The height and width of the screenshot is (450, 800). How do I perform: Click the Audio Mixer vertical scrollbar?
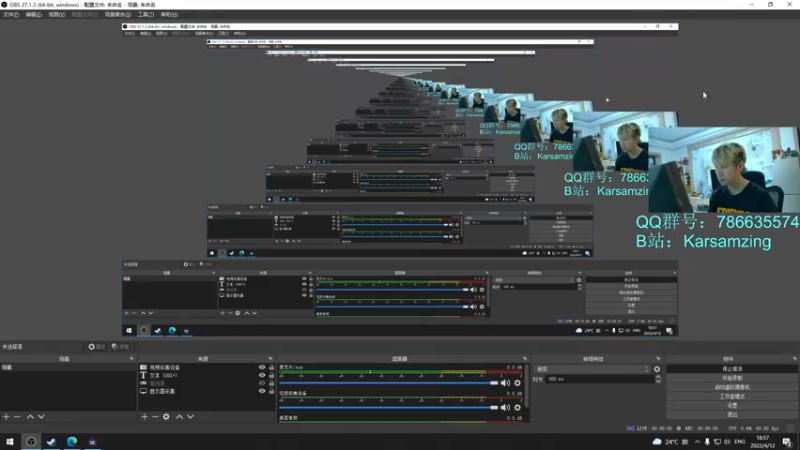(527, 386)
